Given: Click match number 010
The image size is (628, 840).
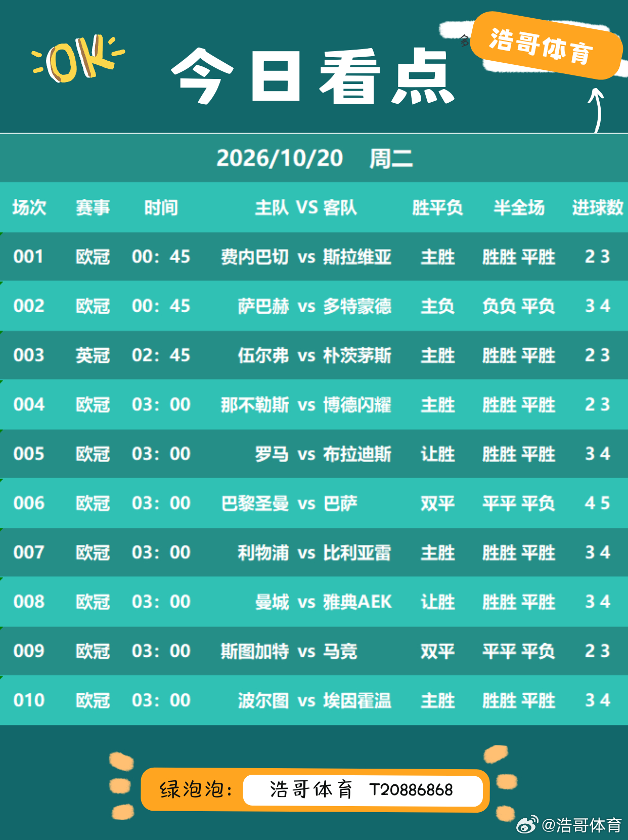Looking at the screenshot, I should click(29, 700).
